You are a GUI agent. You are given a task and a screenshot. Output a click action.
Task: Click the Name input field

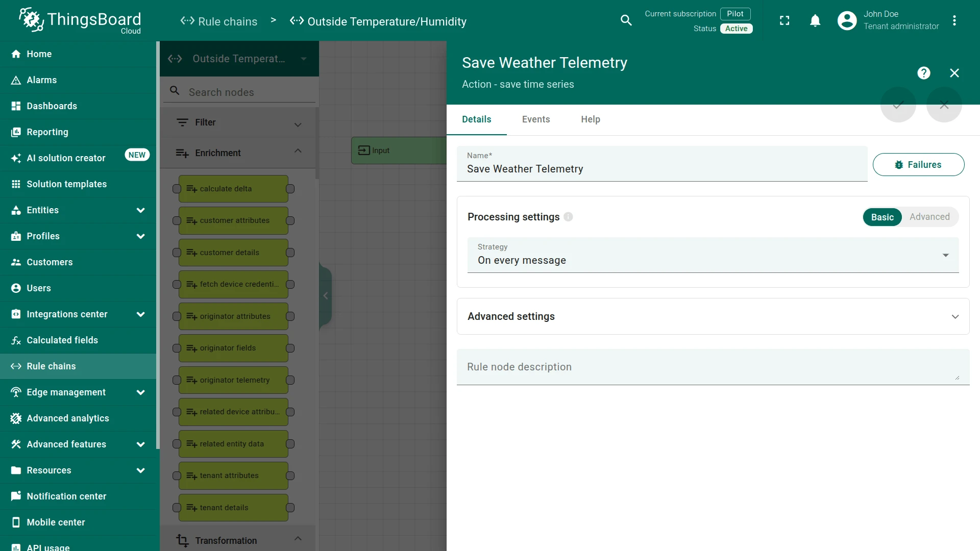pyautogui.click(x=662, y=164)
